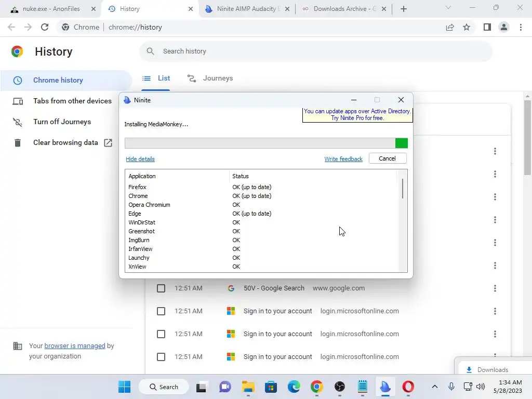Open more actions for second Sign in entry

click(x=495, y=334)
